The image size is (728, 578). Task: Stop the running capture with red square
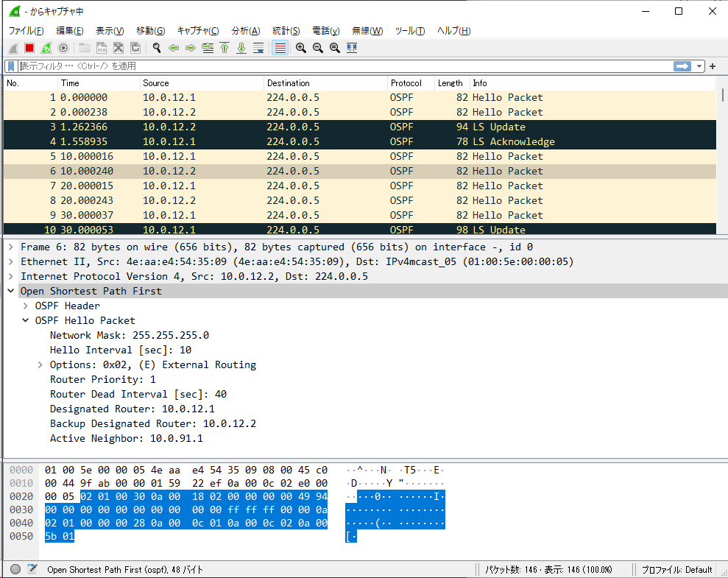pyautogui.click(x=29, y=48)
